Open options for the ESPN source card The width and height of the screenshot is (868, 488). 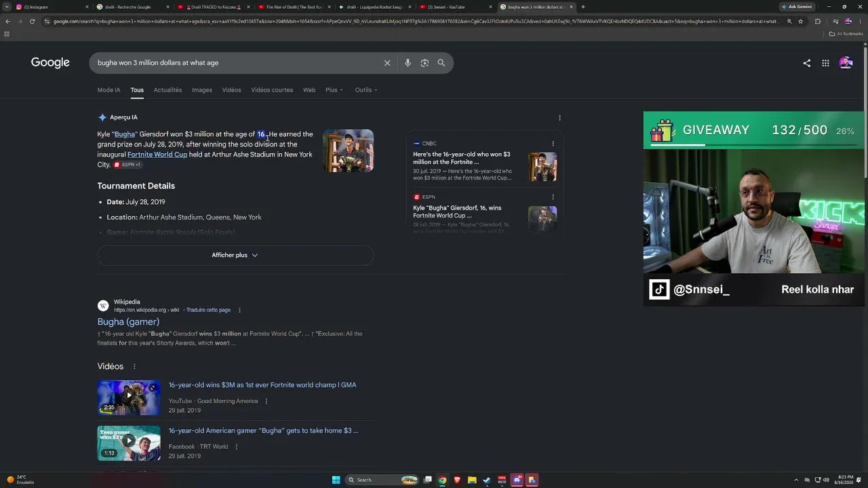[553, 197]
